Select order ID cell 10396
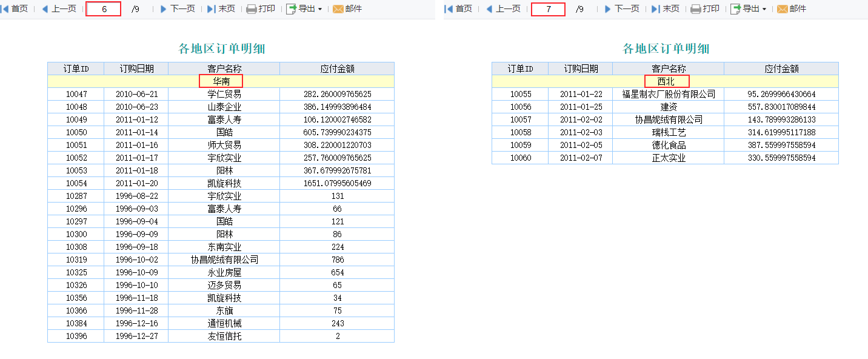The height and width of the screenshot is (359, 868). tap(76, 336)
